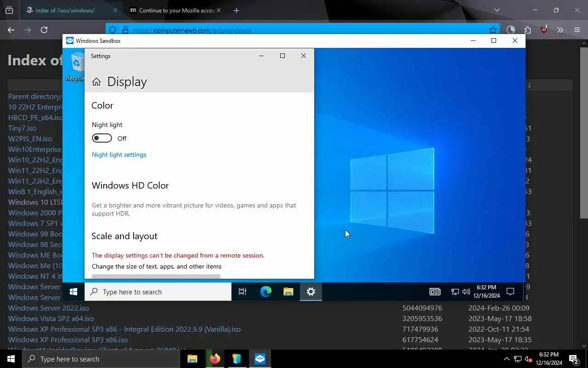Select the file size 717479936
Image resolution: width=588 pixels, height=368 pixels.
point(420,329)
